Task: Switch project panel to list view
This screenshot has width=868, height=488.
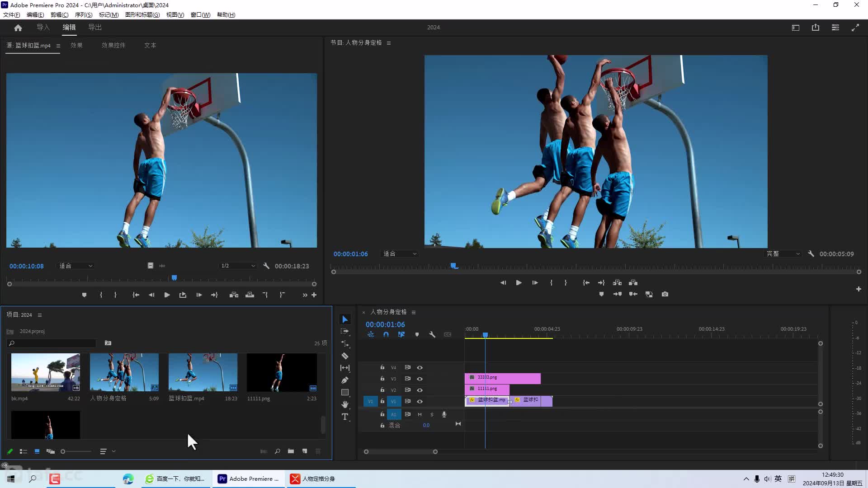Action: [x=24, y=451]
